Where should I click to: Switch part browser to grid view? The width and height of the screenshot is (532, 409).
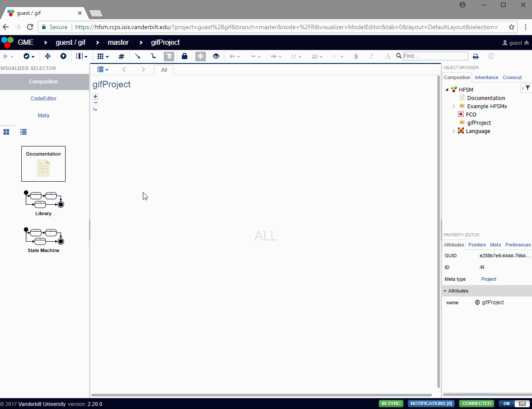point(7,132)
